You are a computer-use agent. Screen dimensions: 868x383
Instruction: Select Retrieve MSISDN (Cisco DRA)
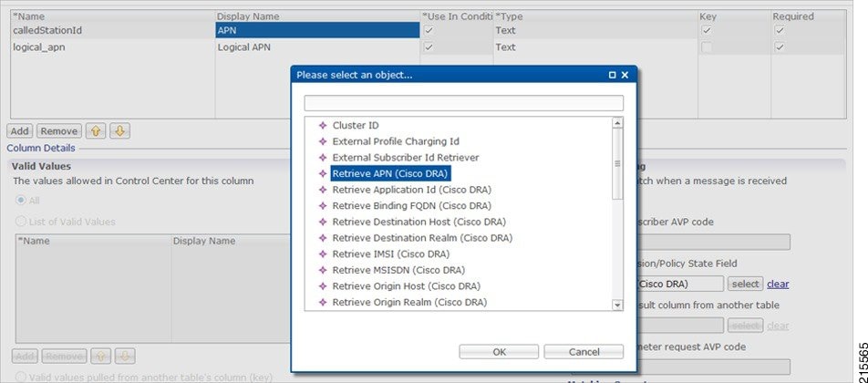(x=398, y=270)
